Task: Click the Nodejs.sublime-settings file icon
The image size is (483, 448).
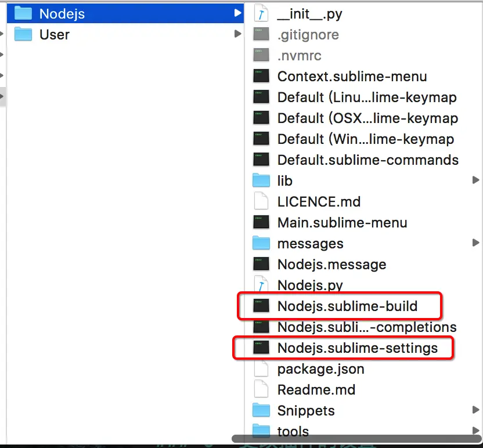Action: (261, 347)
